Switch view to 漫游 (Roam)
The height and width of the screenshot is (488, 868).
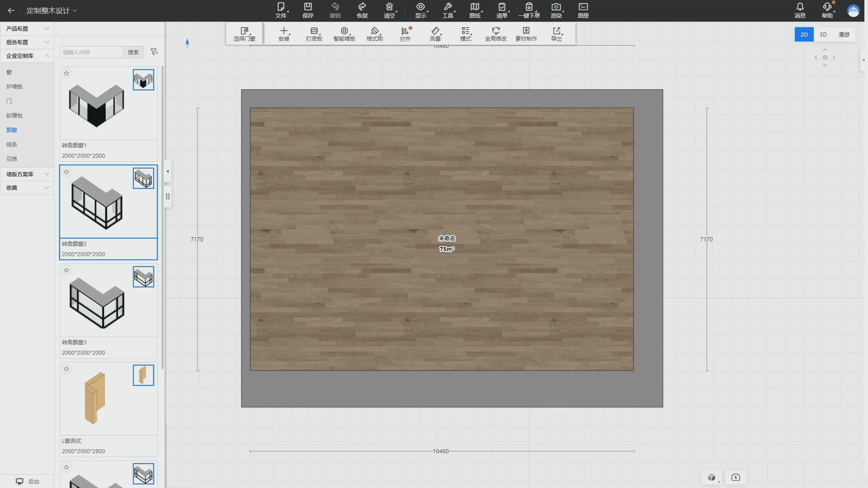pos(844,34)
